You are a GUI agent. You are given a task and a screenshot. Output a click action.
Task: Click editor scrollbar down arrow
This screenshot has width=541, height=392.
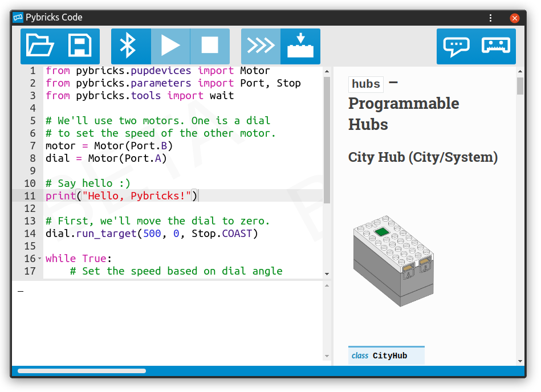[327, 274]
